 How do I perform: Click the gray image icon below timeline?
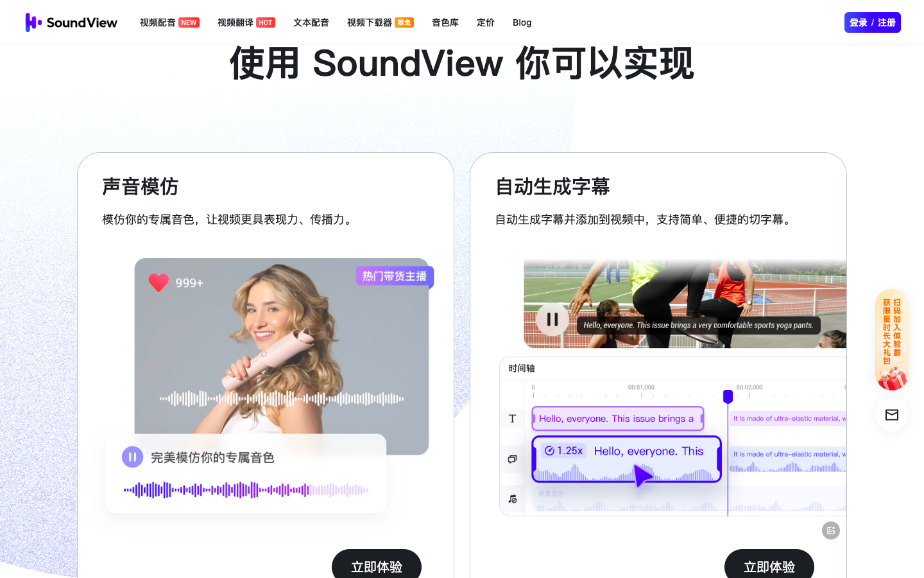click(x=831, y=530)
